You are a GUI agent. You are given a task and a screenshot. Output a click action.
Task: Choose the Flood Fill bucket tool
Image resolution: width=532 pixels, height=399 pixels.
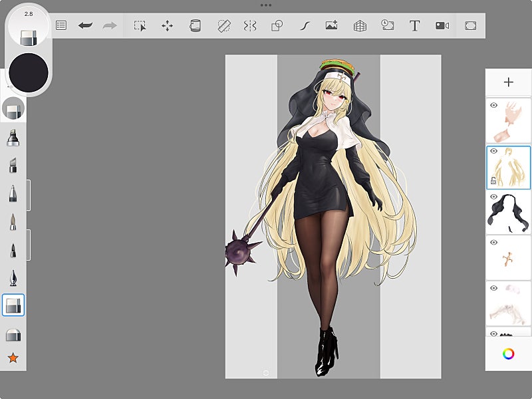click(x=195, y=26)
